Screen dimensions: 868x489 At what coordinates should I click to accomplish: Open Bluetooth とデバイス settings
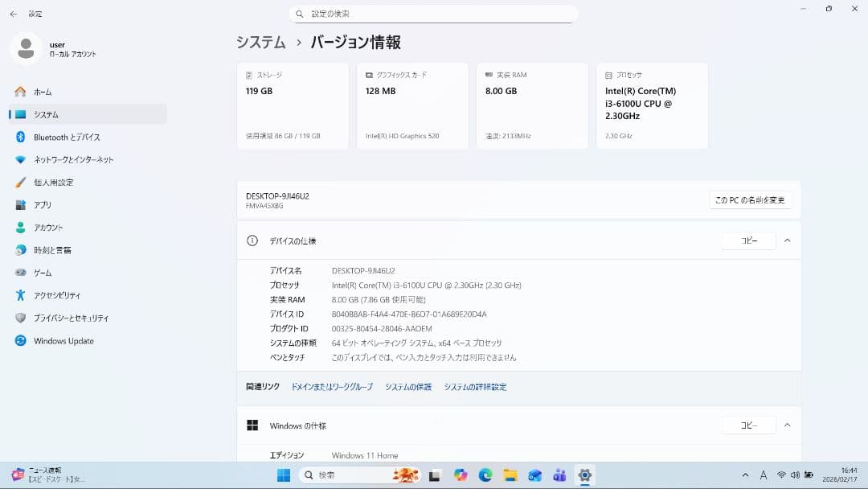pos(66,138)
